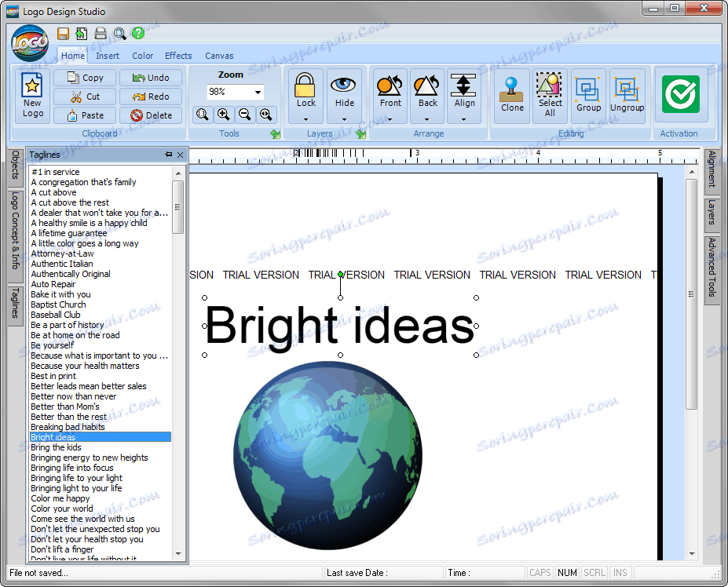Select the 'Best in print' tagline
Viewport: 728px width, 587px height.
tap(101, 376)
